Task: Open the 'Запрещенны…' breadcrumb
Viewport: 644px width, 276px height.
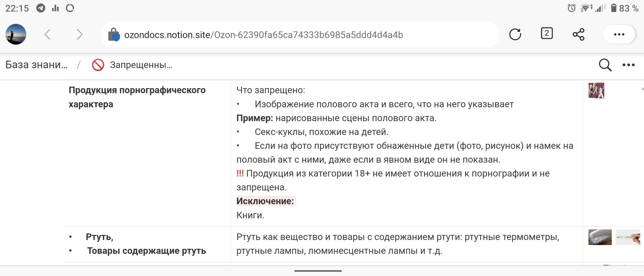Action: tap(141, 65)
